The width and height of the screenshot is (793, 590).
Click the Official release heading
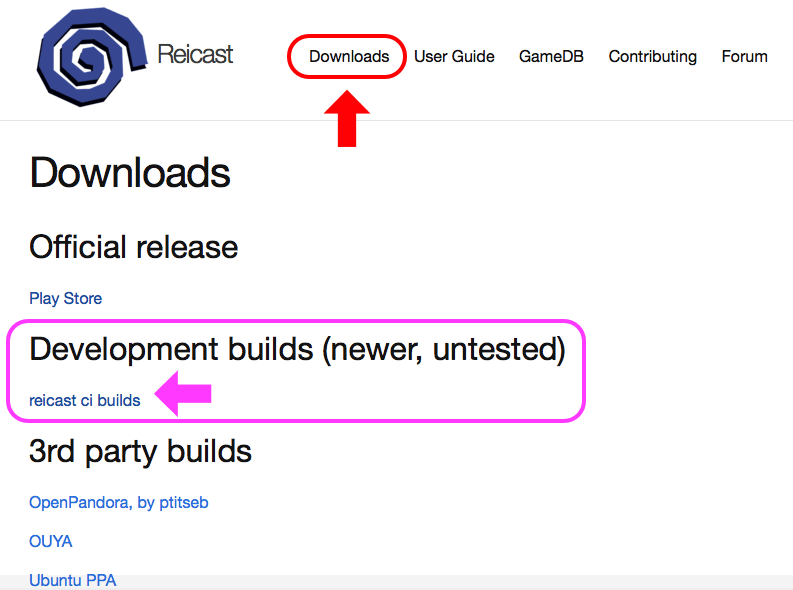point(133,247)
